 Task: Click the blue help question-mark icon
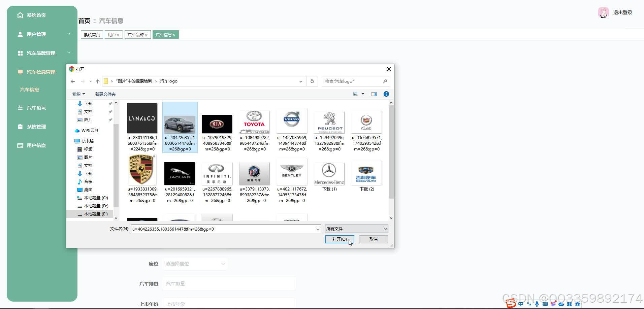pos(386,94)
